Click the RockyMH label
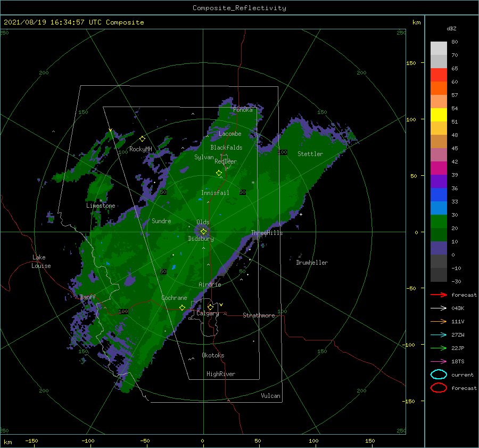This screenshot has width=479, height=448. 141,149
